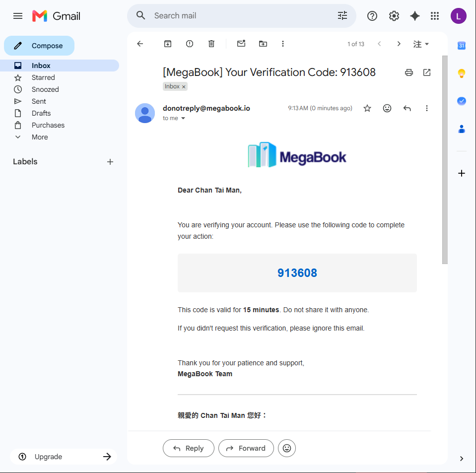Open Purchases folder
Screen dimensions: 476x473
click(60, 125)
